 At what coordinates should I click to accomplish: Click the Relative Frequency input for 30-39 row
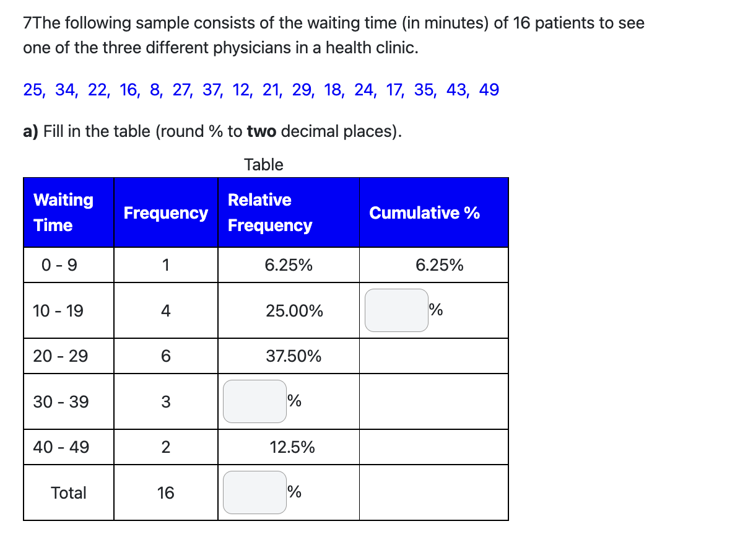coord(254,401)
